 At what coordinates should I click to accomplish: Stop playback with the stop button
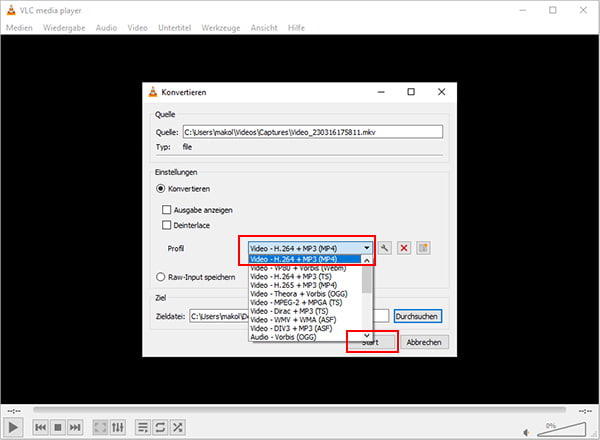tap(58, 427)
